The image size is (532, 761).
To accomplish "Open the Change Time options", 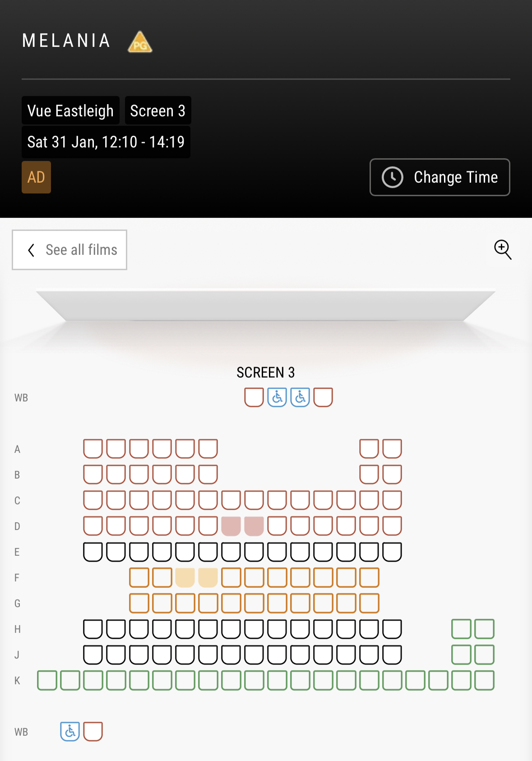I will tap(440, 177).
